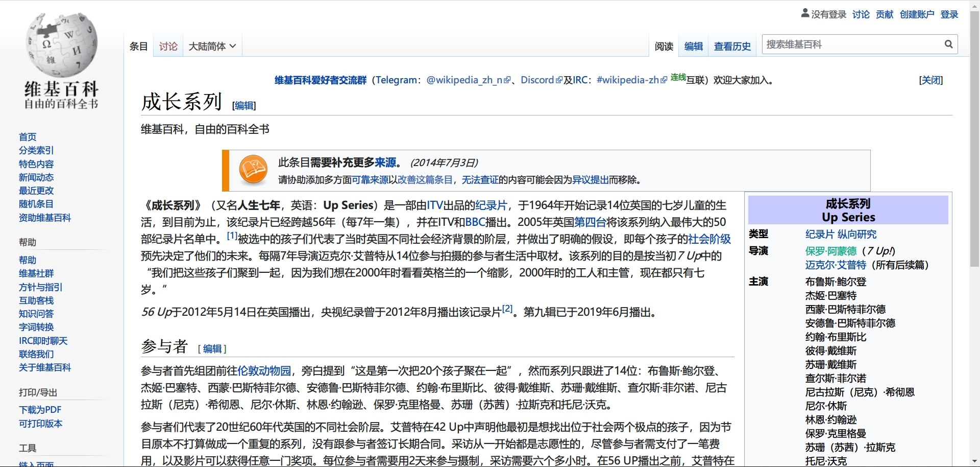
Task: Dismiss the site notice via [关闭]
Action: tap(930, 80)
